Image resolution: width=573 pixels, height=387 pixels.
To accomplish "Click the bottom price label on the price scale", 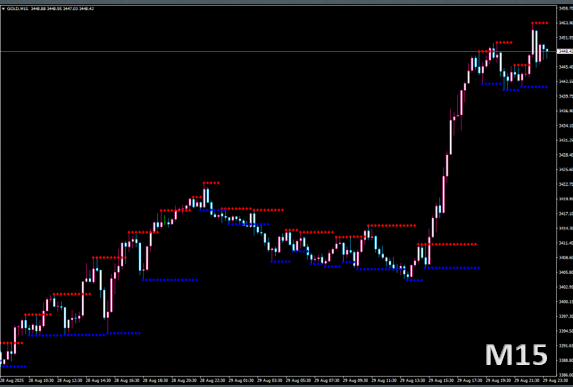I will click(565, 375).
